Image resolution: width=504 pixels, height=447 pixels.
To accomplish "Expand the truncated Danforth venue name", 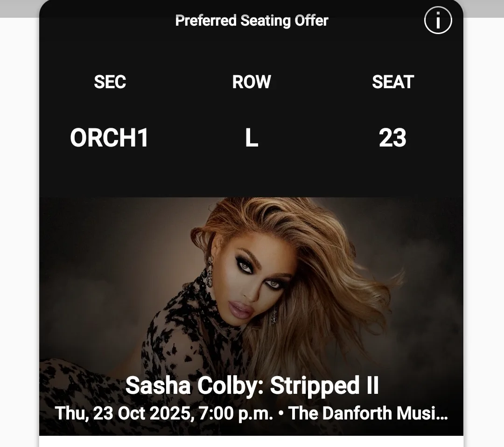I will [368, 413].
